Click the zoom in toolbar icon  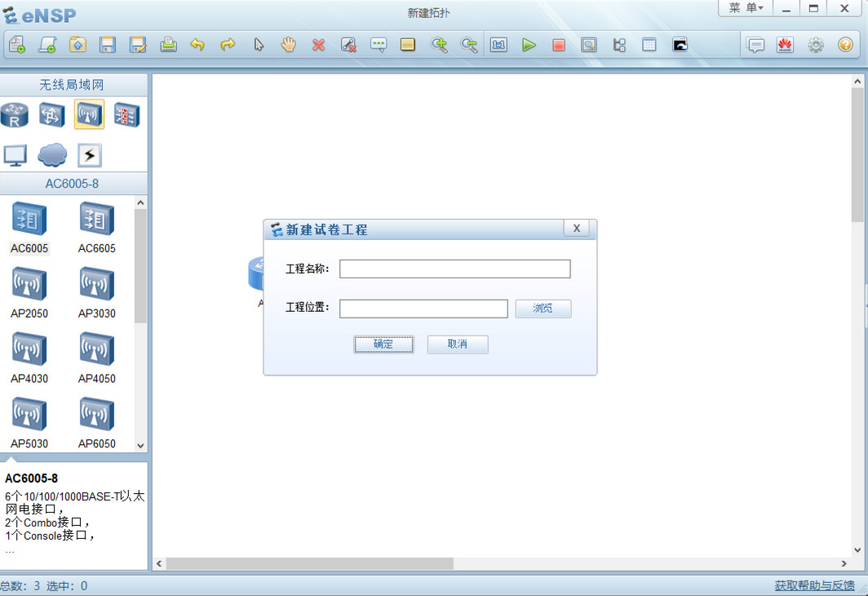click(440, 45)
